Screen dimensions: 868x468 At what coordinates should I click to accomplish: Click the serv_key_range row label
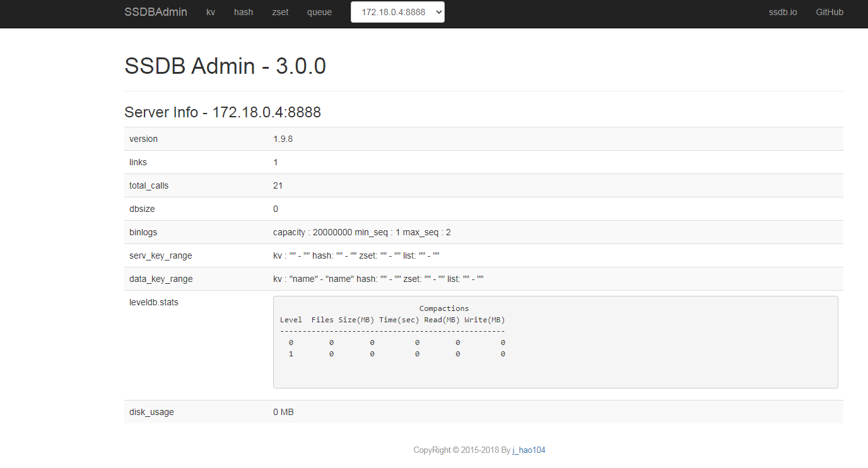tap(161, 255)
